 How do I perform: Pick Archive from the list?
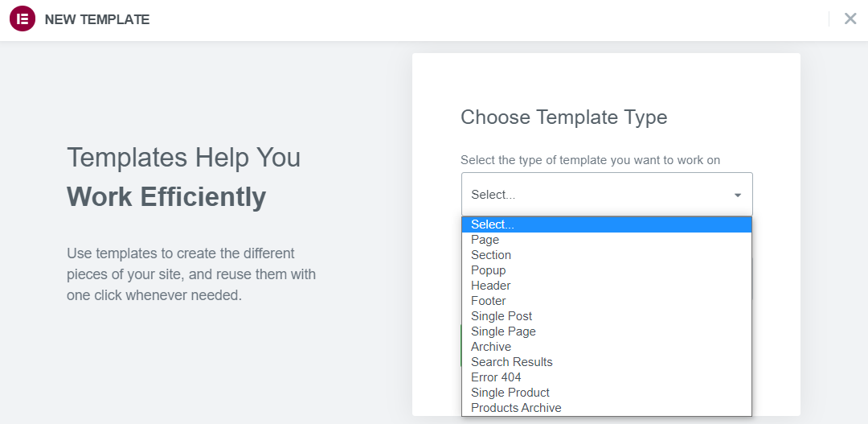[x=607, y=347]
